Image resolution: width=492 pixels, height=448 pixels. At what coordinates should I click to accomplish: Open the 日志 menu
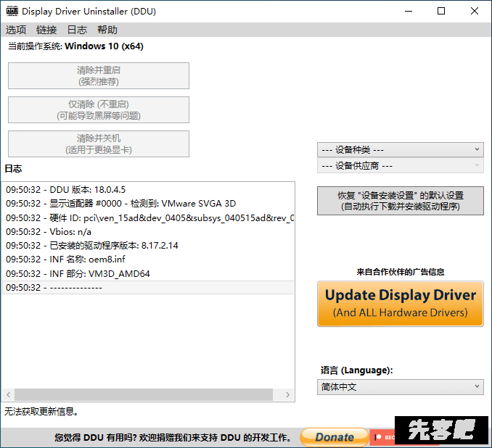tap(77, 30)
